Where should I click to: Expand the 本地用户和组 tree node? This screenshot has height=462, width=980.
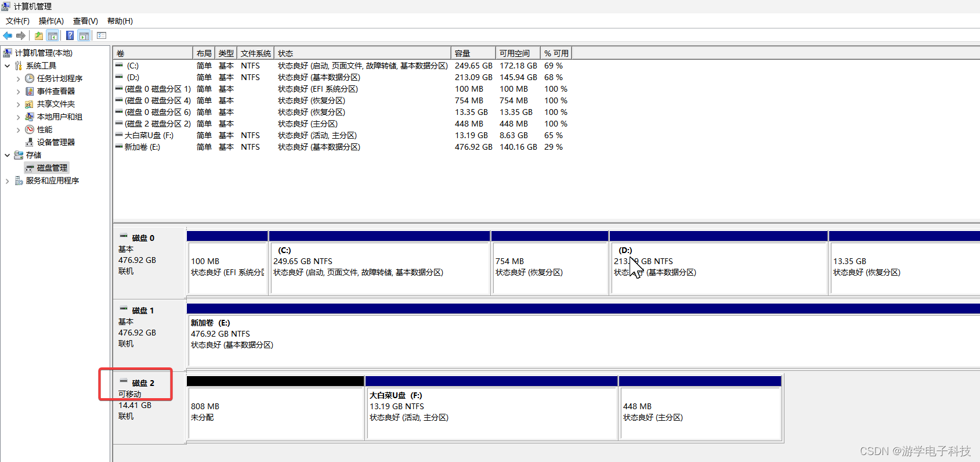click(18, 117)
